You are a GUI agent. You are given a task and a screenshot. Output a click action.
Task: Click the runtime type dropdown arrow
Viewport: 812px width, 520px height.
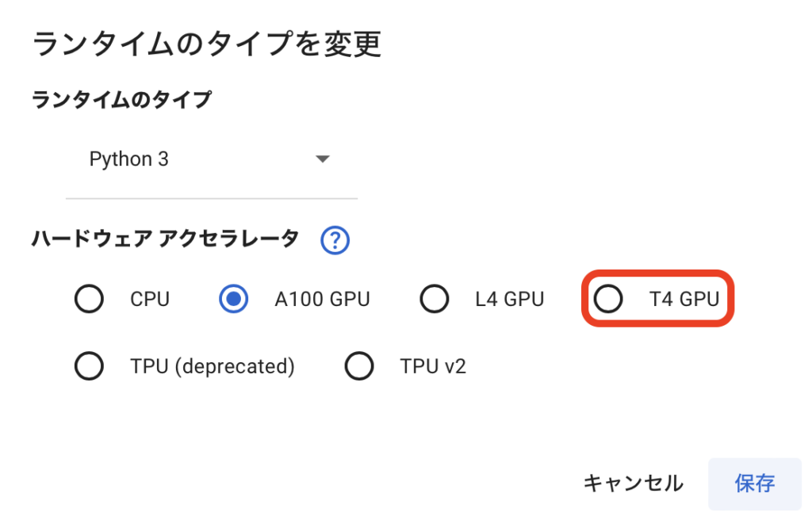tap(322, 159)
